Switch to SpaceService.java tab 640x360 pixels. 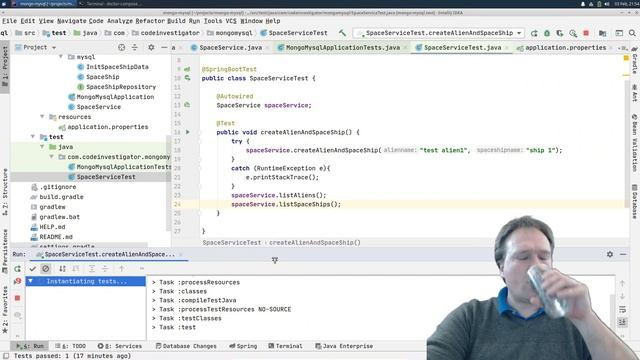point(230,48)
